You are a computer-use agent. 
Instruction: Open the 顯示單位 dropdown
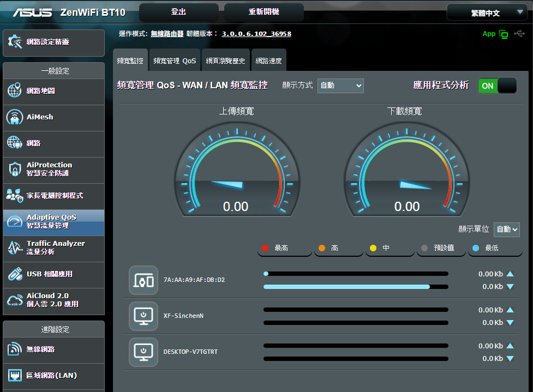pos(506,230)
